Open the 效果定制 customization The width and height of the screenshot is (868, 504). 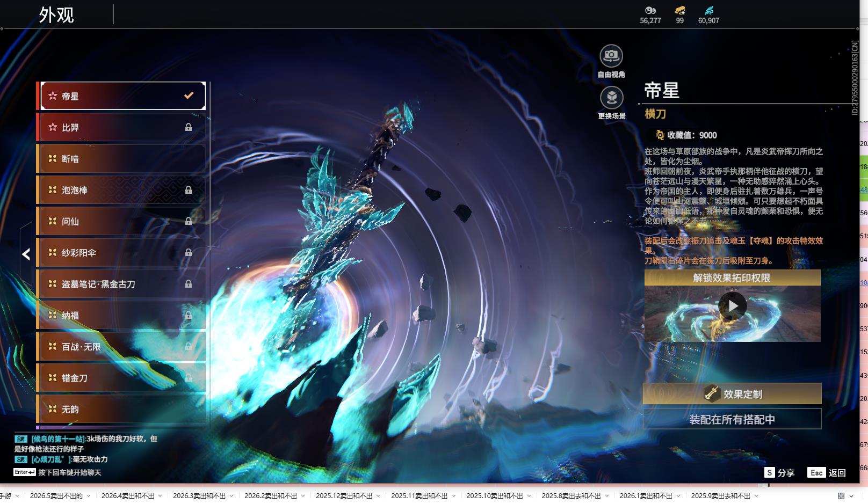[x=732, y=394]
